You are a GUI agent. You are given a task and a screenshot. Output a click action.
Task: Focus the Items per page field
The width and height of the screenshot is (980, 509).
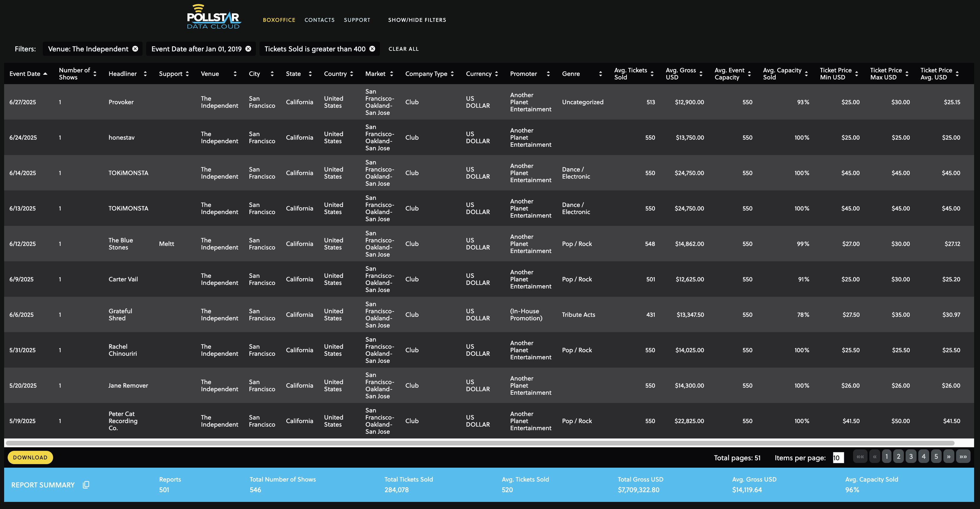[838, 458]
